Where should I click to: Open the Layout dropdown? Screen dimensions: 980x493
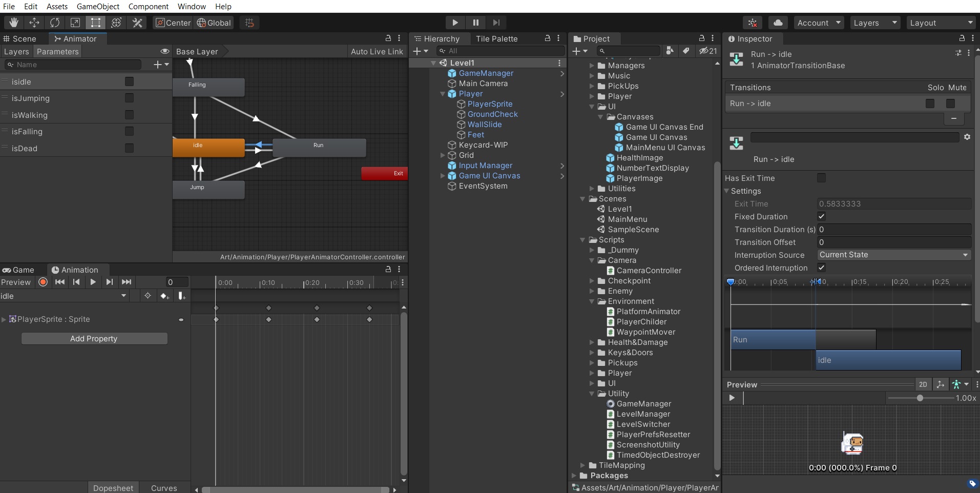click(942, 23)
